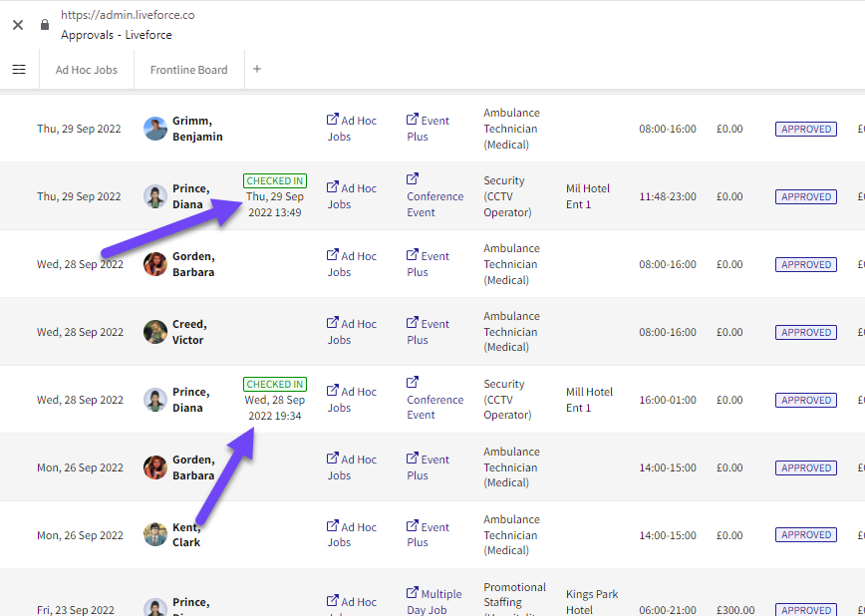The image size is (865, 616).
Task: Click CHECKED IN badge on 29 Sep row
Action: [x=275, y=181]
